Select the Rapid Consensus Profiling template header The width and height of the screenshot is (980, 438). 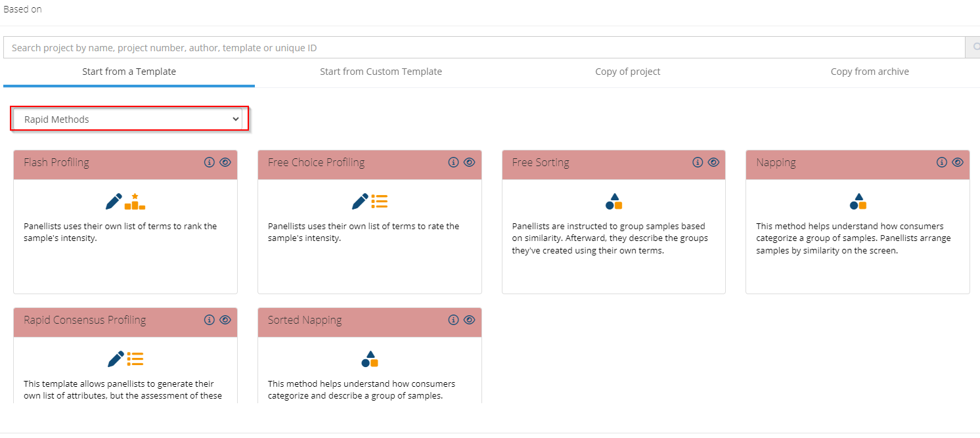pos(85,320)
